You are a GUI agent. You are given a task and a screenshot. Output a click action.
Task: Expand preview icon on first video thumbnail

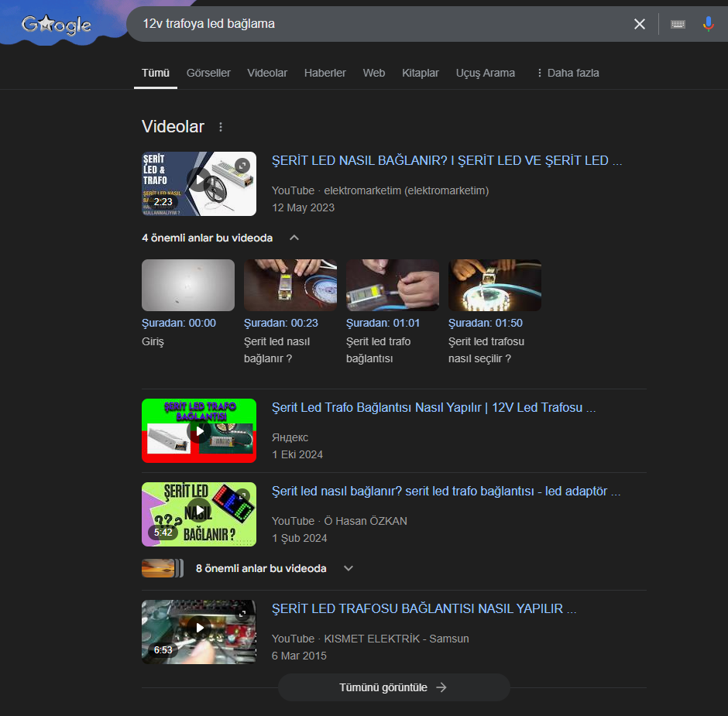click(x=242, y=165)
